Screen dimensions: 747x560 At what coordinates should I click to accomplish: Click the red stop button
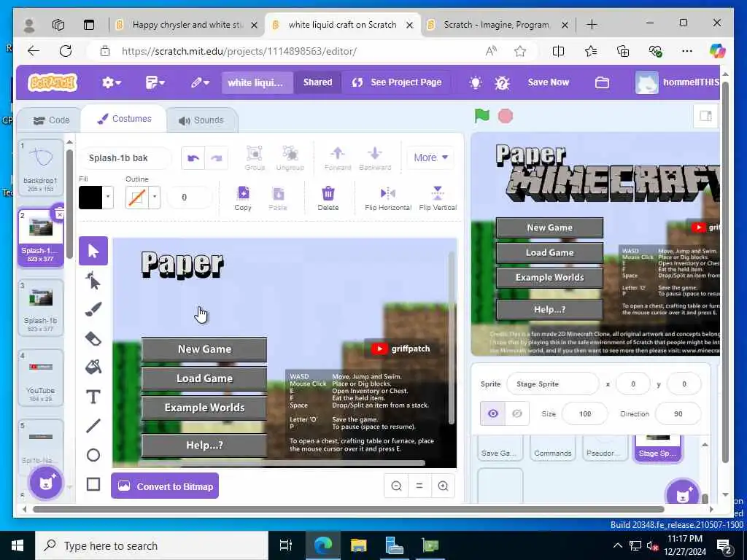pos(506,116)
